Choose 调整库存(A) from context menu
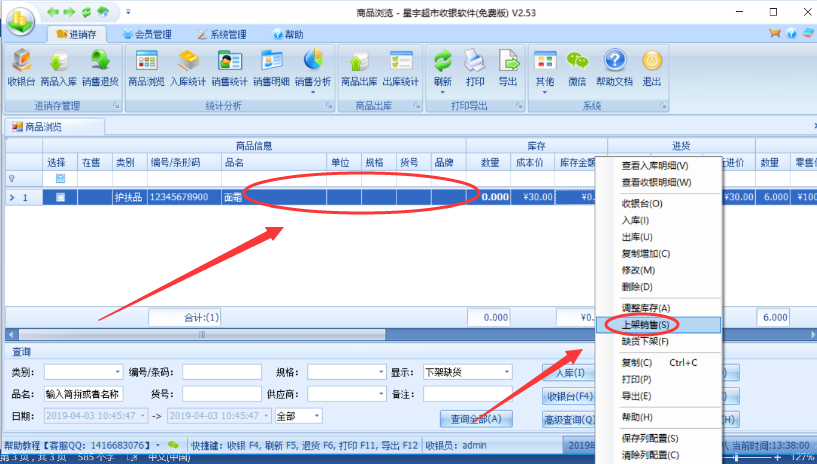The width and height of the screenshot is (817, 464). coord(659,308)
